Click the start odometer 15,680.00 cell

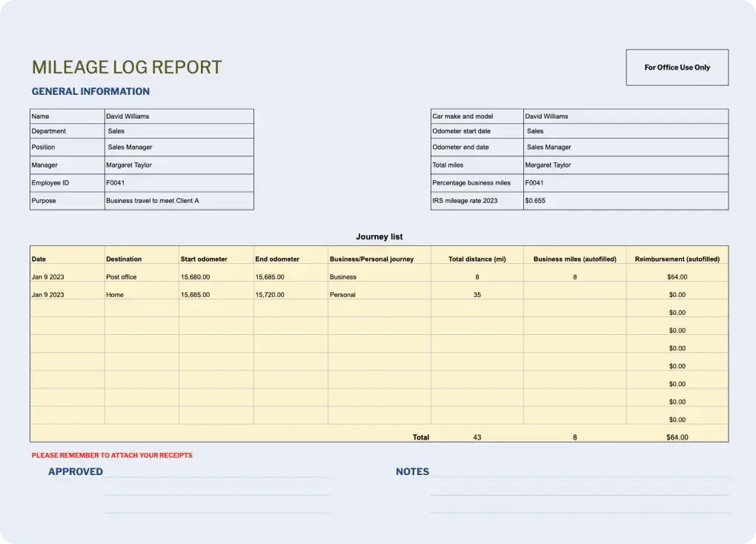tap(216, 277)
